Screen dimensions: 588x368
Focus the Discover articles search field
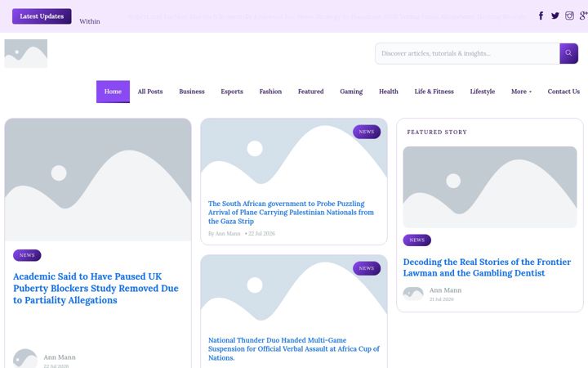[467, 53]
